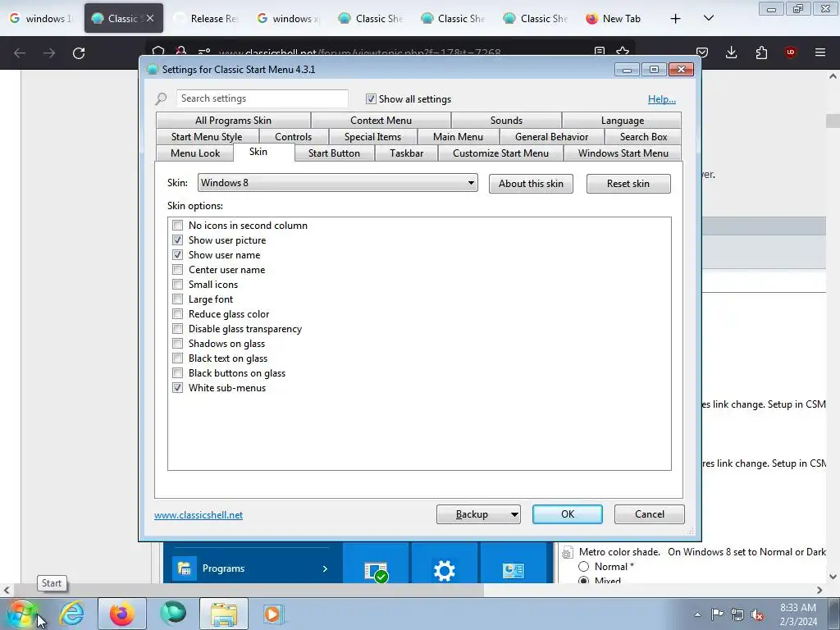Uncheck White sub-menus option

click(x=177, y=387)
